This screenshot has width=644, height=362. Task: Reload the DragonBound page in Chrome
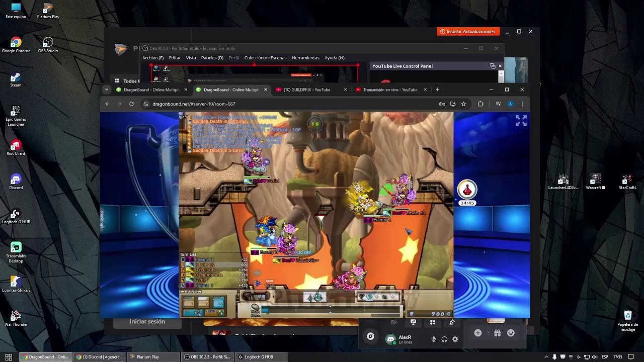click(131, 104)
